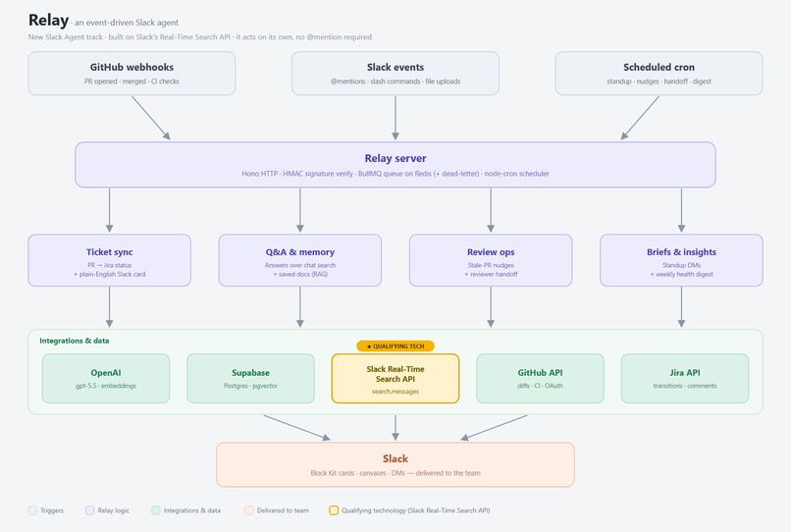Click the Triggers legend swatch

(32, 510)
